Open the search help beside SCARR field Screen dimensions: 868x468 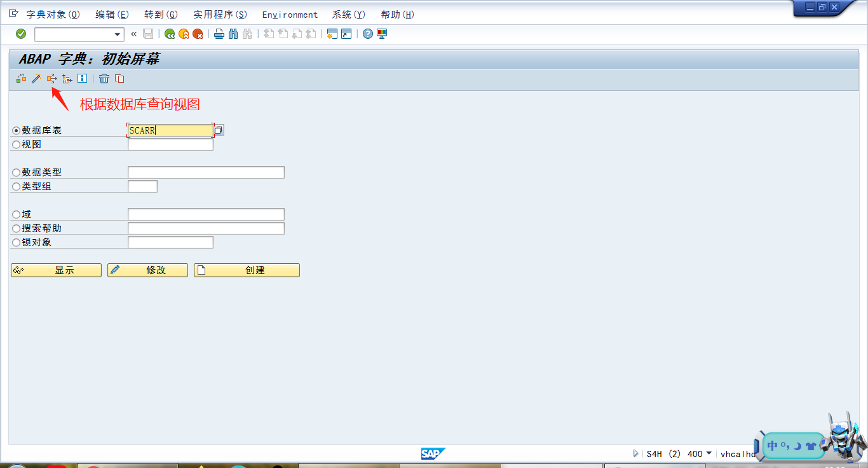point(219,130)
